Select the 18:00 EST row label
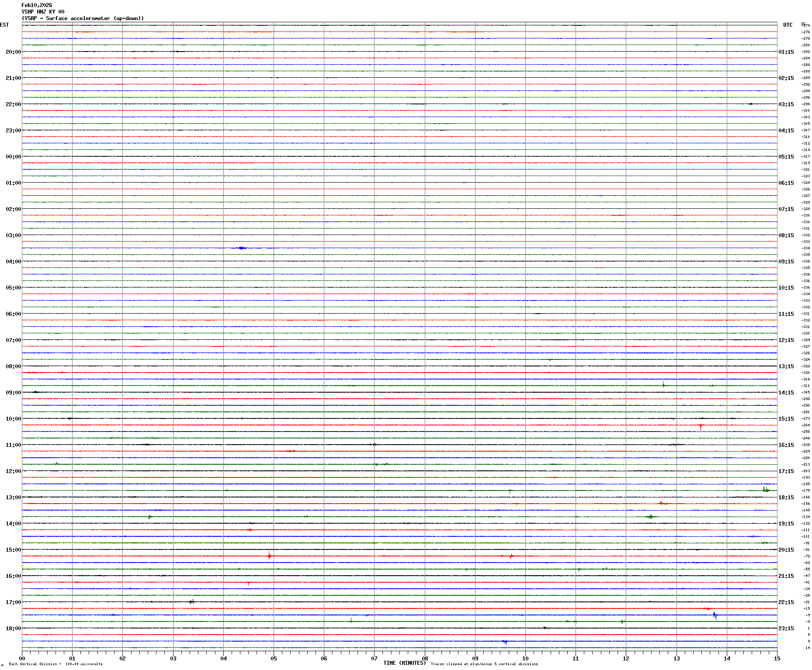 point(13,629)
